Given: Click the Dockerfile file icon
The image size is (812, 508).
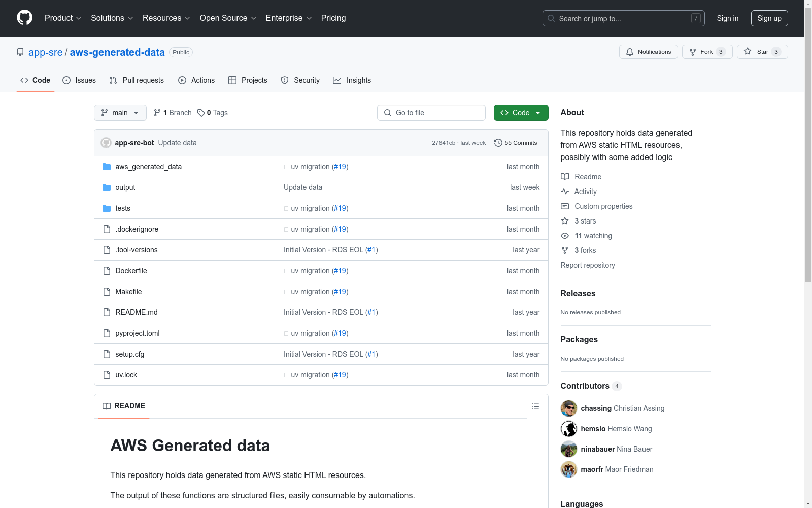Looking at the screenshot, I should click(107, 271).
